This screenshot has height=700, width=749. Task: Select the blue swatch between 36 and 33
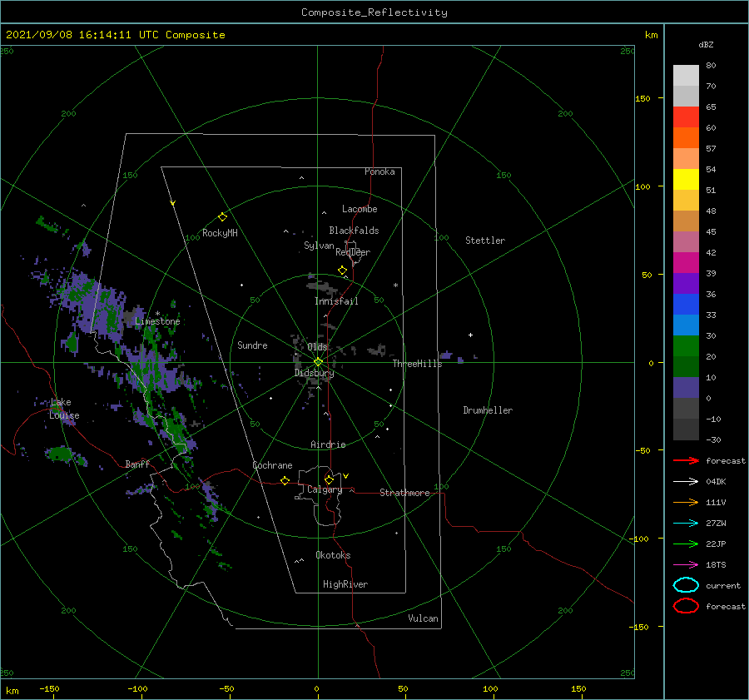(686, 305)
